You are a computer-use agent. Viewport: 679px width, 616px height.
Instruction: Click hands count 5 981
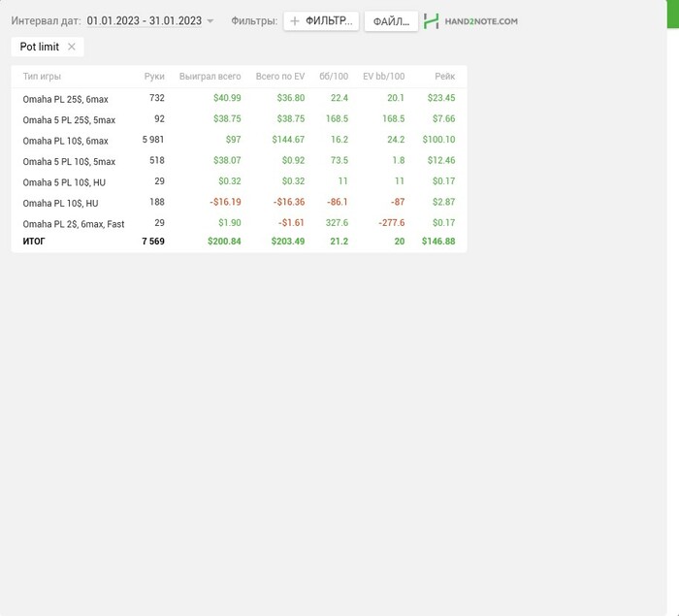(x=153, y=140)
